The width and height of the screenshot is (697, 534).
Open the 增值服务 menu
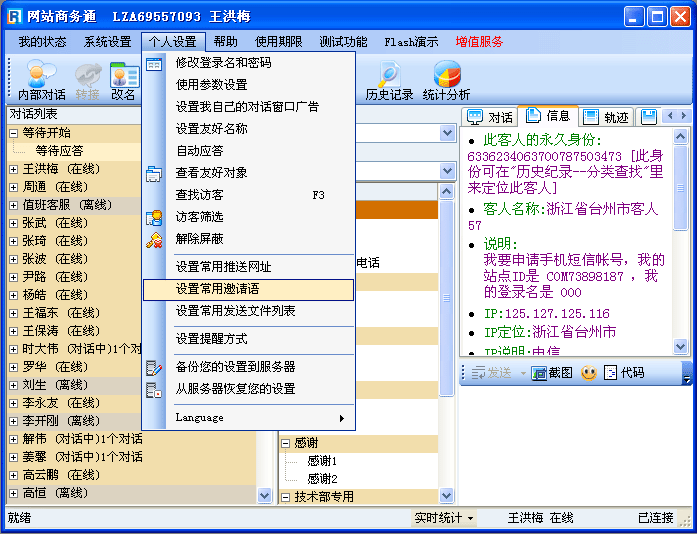(479, 42)
